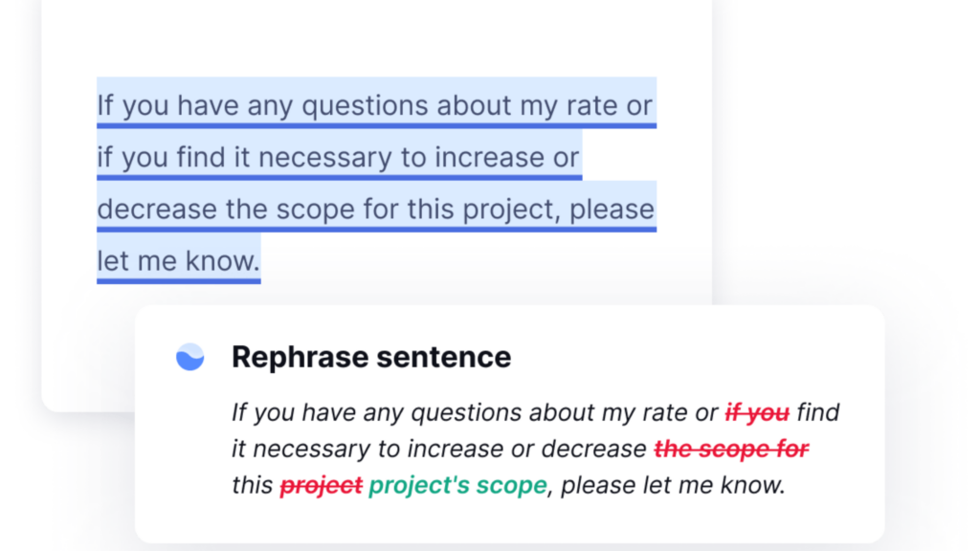Click the Rephrase sentence heading
The image size is (980, 551).
(x=371, y=357)
